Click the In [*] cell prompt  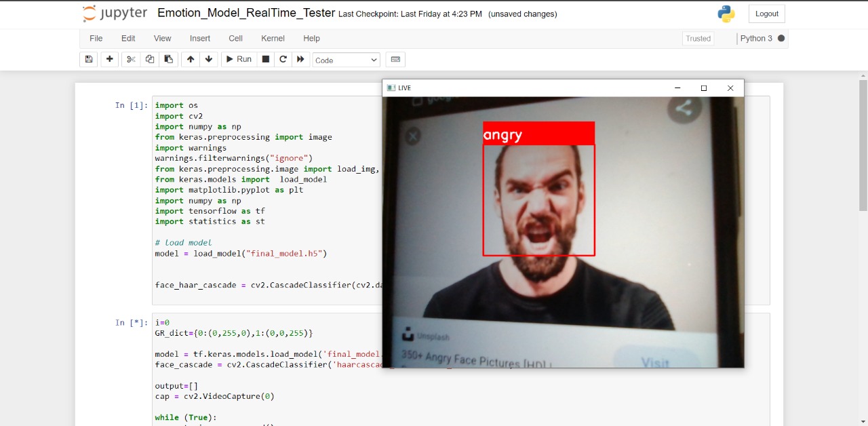131,323
